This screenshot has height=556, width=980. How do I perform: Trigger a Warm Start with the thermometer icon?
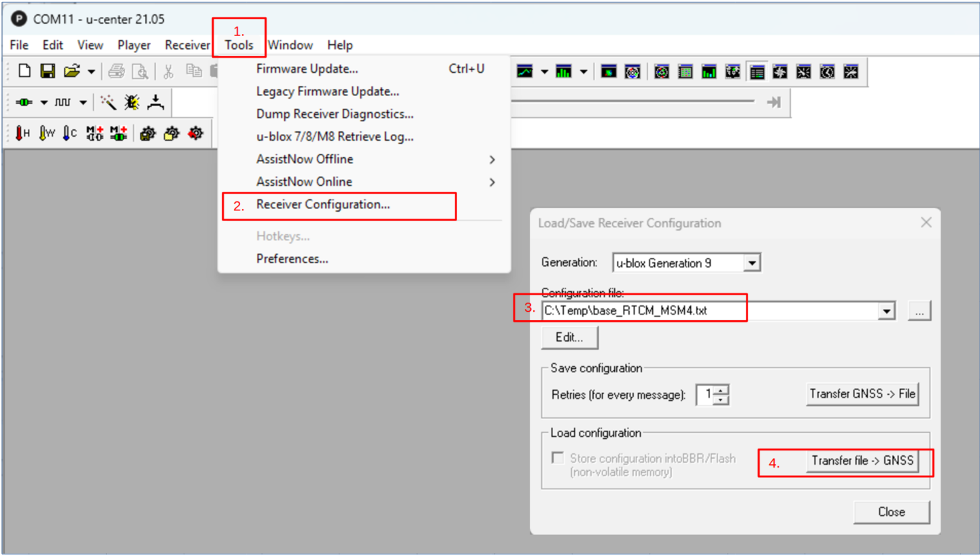coord(44,133)
